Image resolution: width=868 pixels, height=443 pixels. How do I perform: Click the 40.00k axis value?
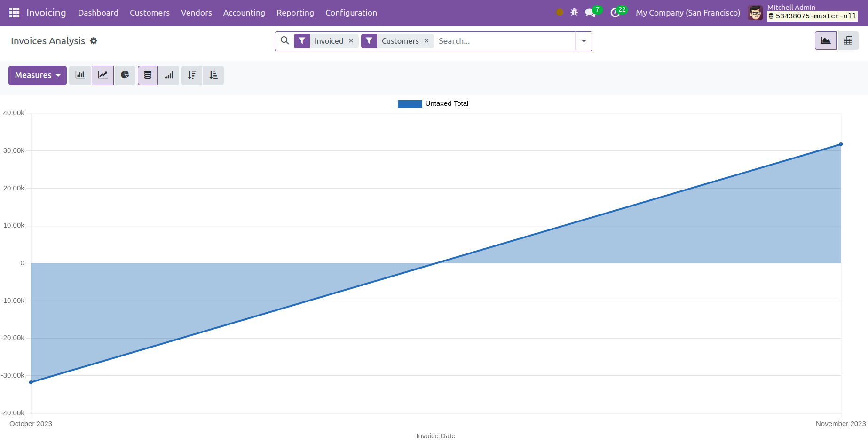[x=14, y=113]
